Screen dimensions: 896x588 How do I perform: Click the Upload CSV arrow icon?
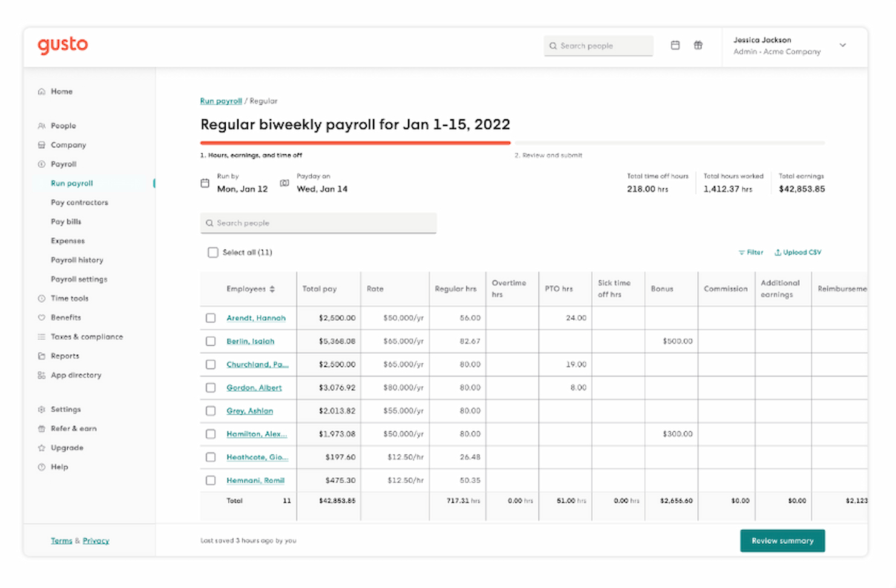pyautogui.click(x=778, y=253)
